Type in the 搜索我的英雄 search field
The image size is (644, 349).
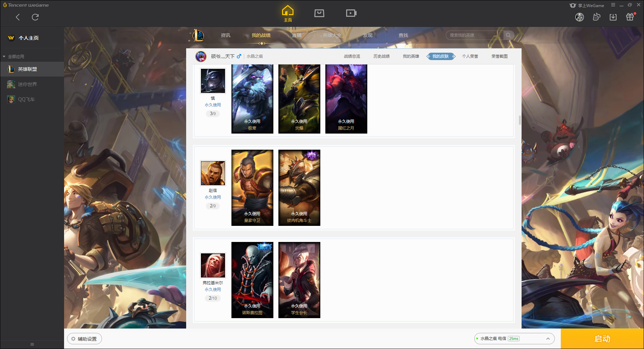pyautogui.click(x=475, y=35)
